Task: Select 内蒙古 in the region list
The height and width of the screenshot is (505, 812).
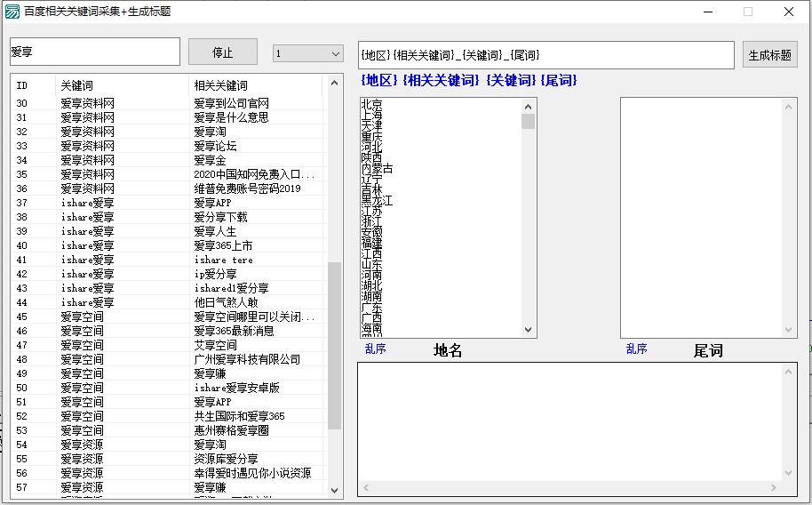Action: point(377,169)
